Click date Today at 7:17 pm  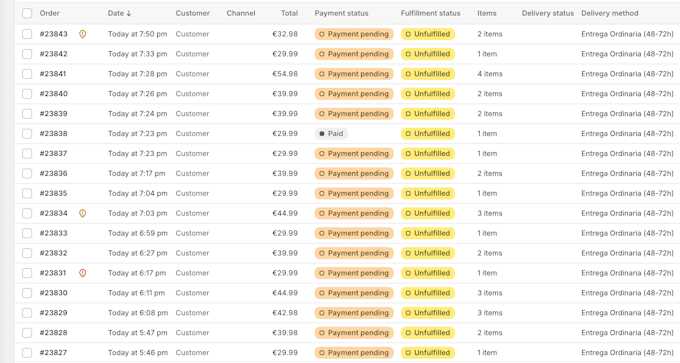(137, 173)
